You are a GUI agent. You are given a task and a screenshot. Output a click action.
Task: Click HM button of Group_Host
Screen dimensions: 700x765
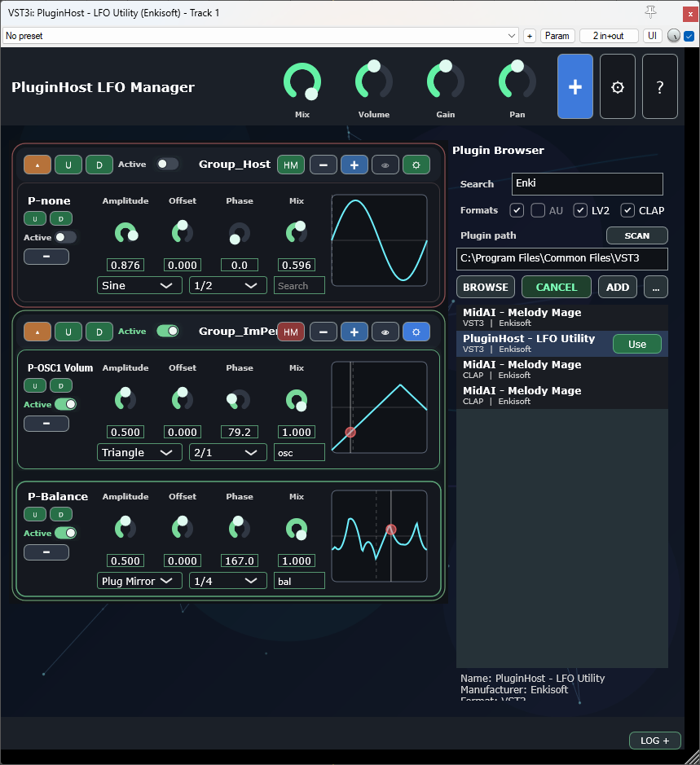click(291, 165)
